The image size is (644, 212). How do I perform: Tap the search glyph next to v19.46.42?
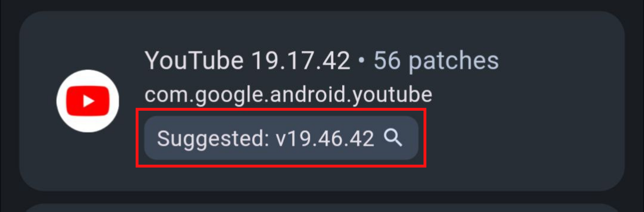tap(394, 138)
